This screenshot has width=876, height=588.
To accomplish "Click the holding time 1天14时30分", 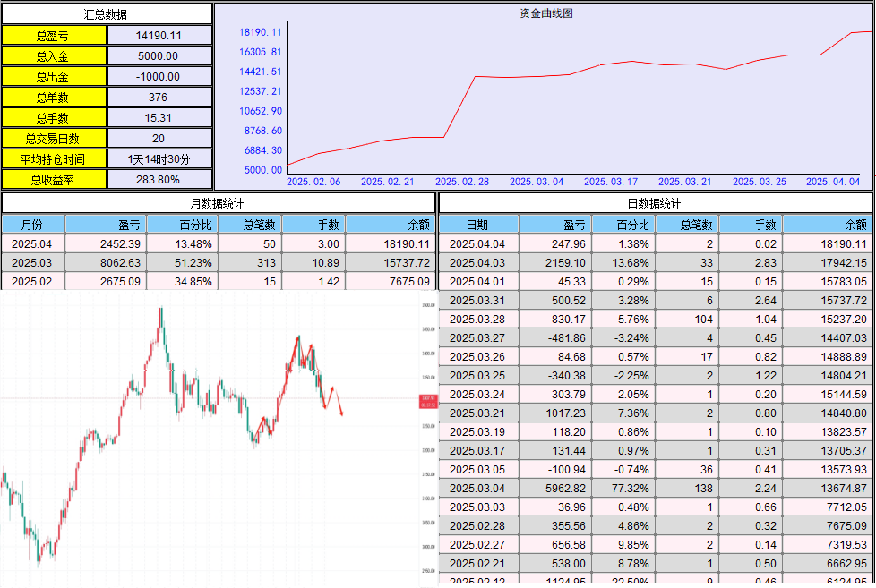I will (159, 159).
